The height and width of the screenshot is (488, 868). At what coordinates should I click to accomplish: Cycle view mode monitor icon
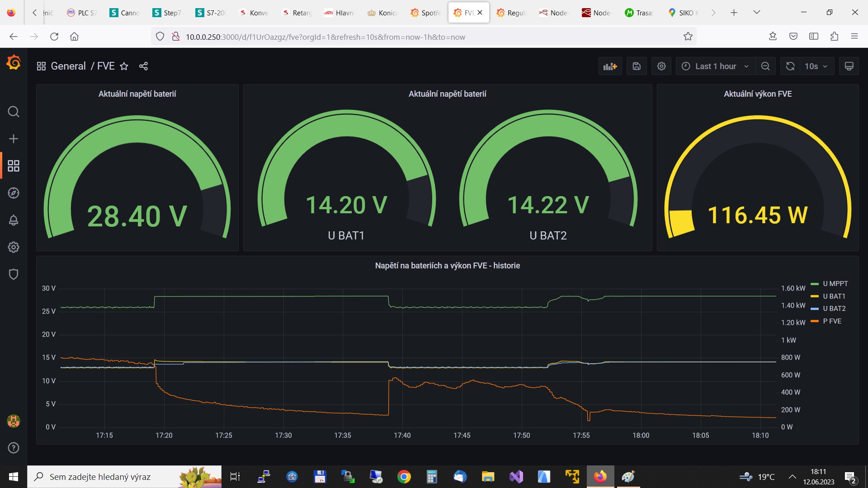849,66
